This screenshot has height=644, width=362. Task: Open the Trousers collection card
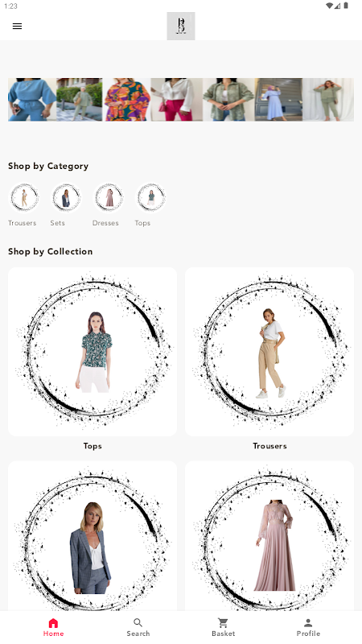pos(269,352)
